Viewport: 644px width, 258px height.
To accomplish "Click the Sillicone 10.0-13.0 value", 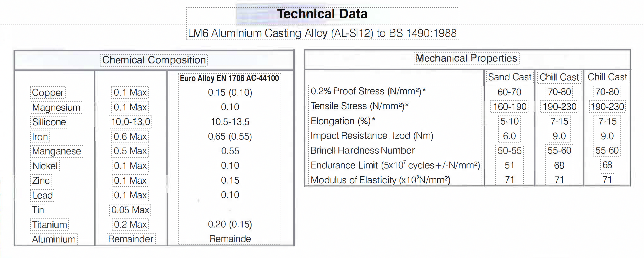I will coord(130,122).
